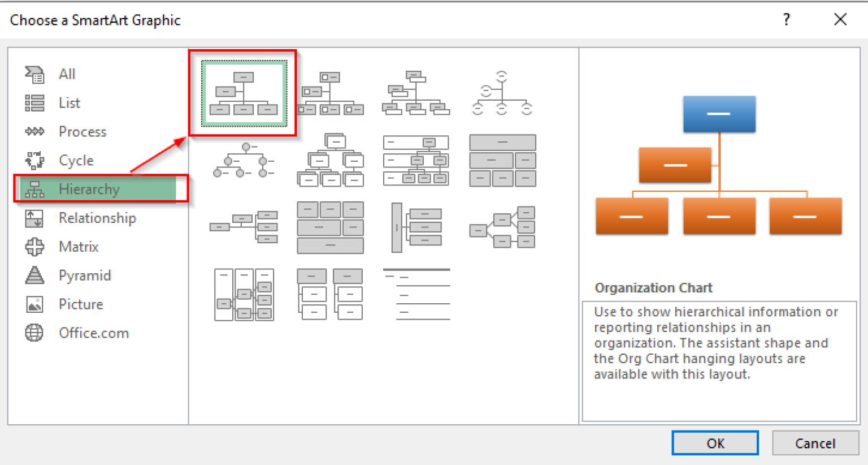Open the Picture category icon
Image resolution: width=868 pixels, height=465 pixels.
tap(34, 304)
